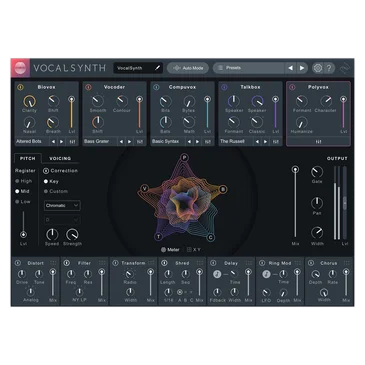Open Compuvox advanced settings icon
Image resolution: width=365 pixels, height=365 pixels.
tap(208, 142)
